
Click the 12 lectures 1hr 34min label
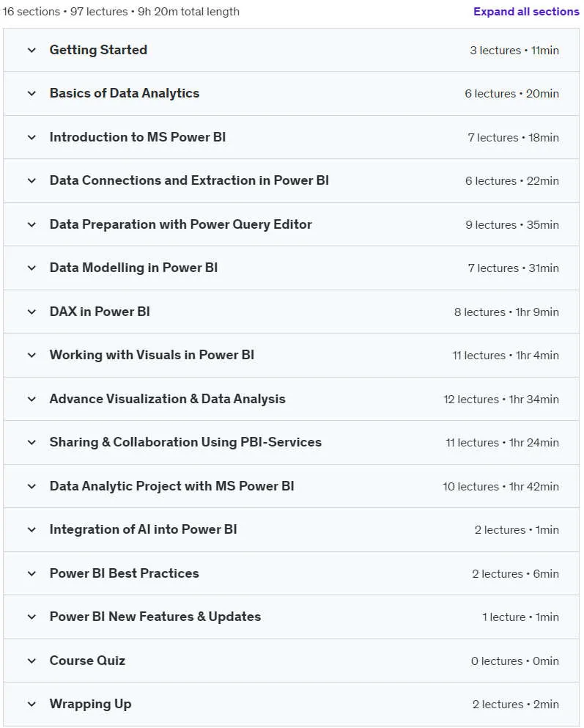(501, 400)
